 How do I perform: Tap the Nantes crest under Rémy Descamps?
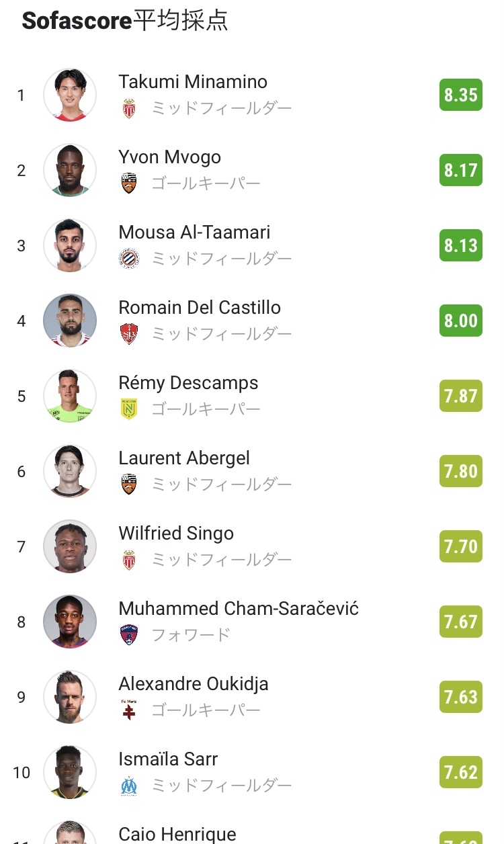[x=129, y=409]
